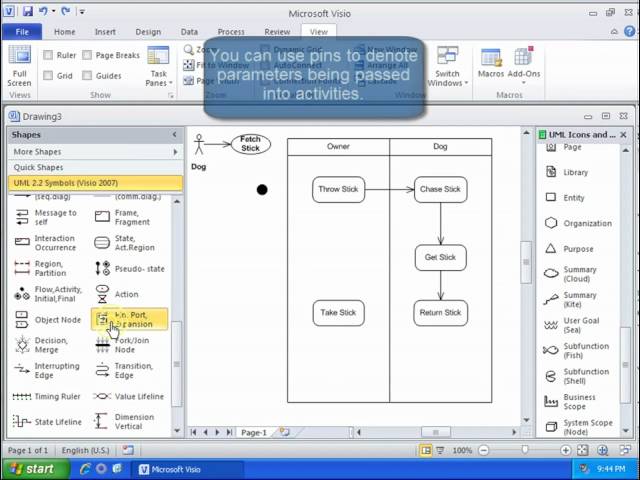This screenshot has height=480, width=640.
Task: Click the Windows start button
Action: [x=34, y=469]
